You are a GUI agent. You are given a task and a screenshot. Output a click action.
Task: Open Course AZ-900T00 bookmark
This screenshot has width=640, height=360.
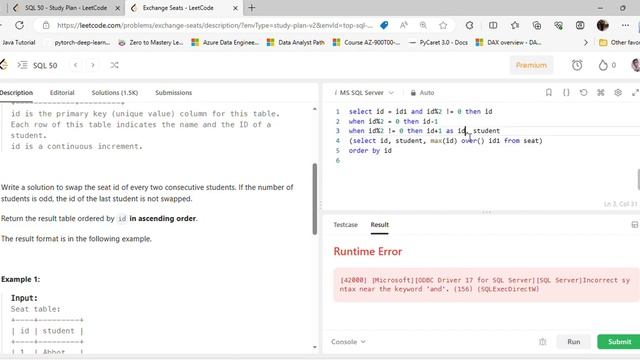(367, 42)
